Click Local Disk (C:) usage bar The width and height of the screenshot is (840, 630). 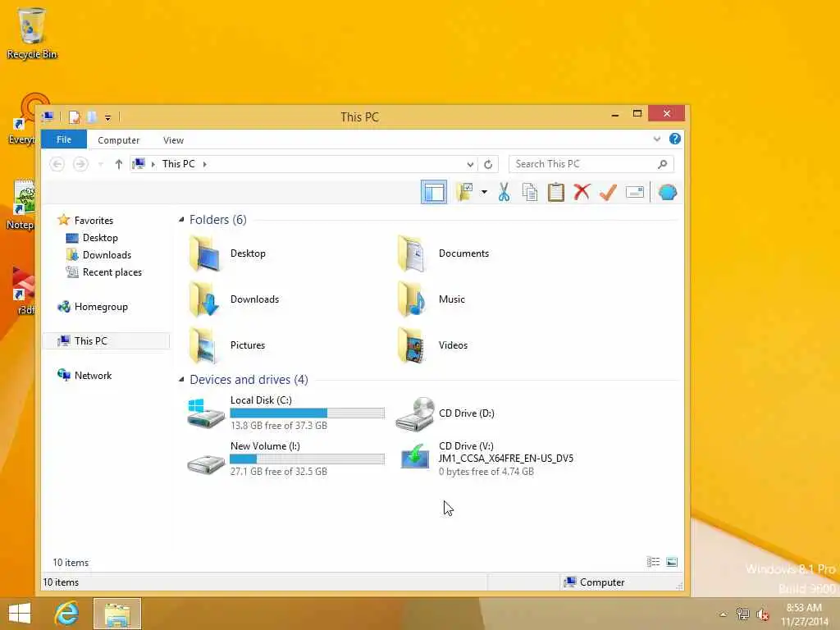coord(307,413)
